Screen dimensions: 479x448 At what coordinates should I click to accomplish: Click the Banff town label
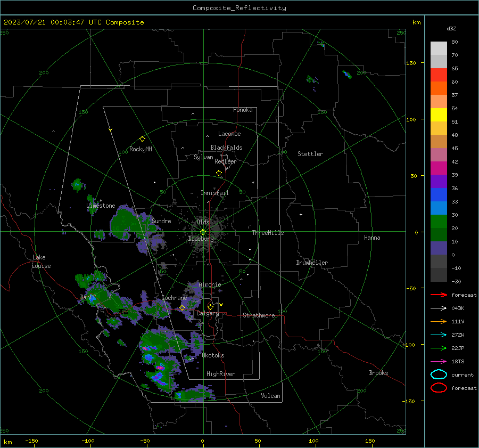(88, 297)
